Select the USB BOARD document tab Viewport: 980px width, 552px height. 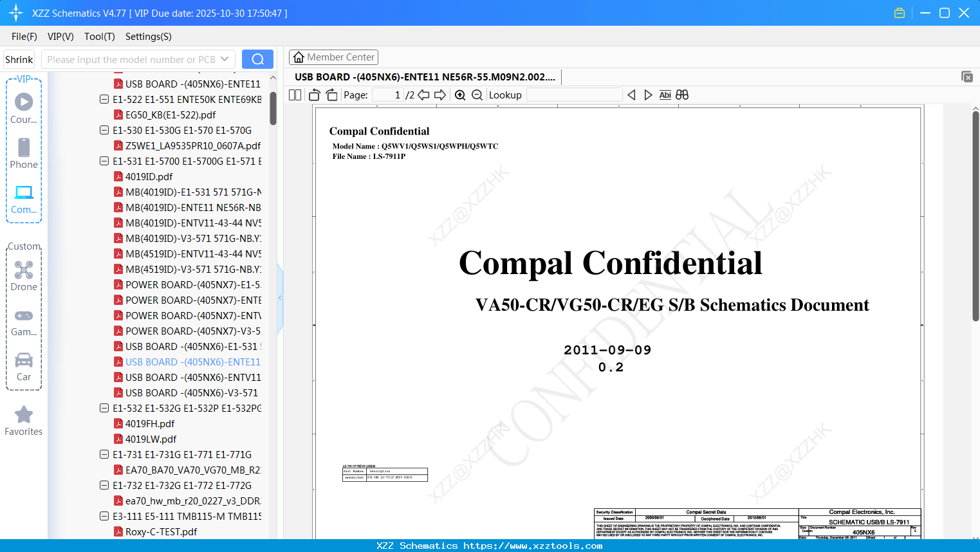pyautogui.click(x=425, y=77)
